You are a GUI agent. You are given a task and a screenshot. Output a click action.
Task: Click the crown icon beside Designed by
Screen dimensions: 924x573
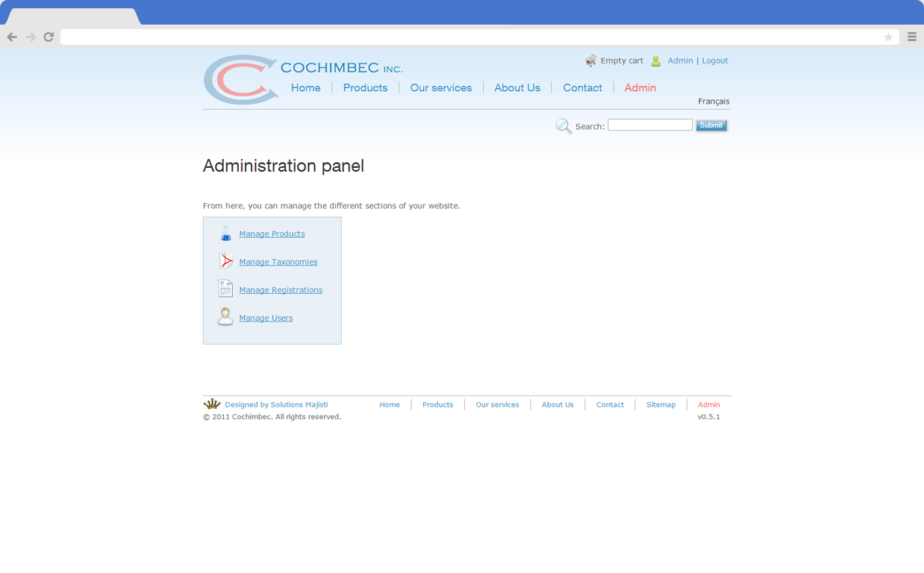(212, 403)
